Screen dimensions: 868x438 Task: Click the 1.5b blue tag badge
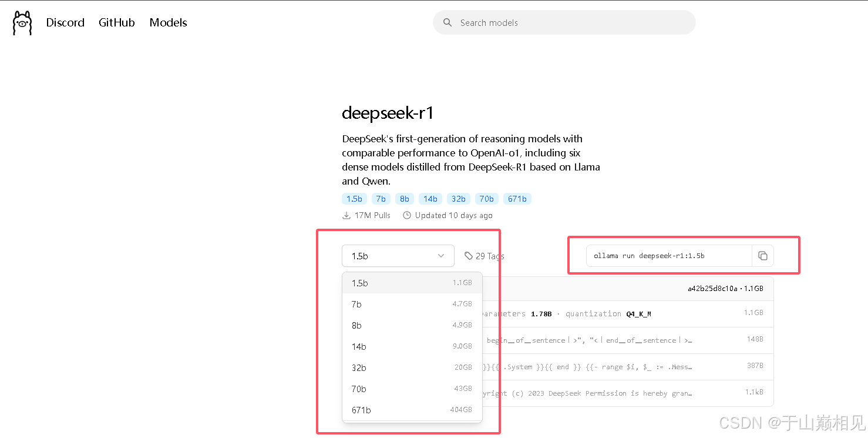[354, 199]
